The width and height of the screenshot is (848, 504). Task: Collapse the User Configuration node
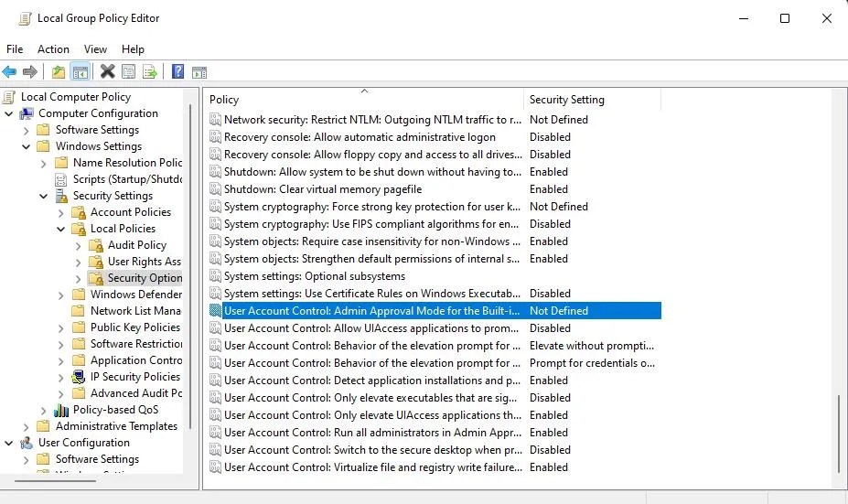(x=8, y=443)
